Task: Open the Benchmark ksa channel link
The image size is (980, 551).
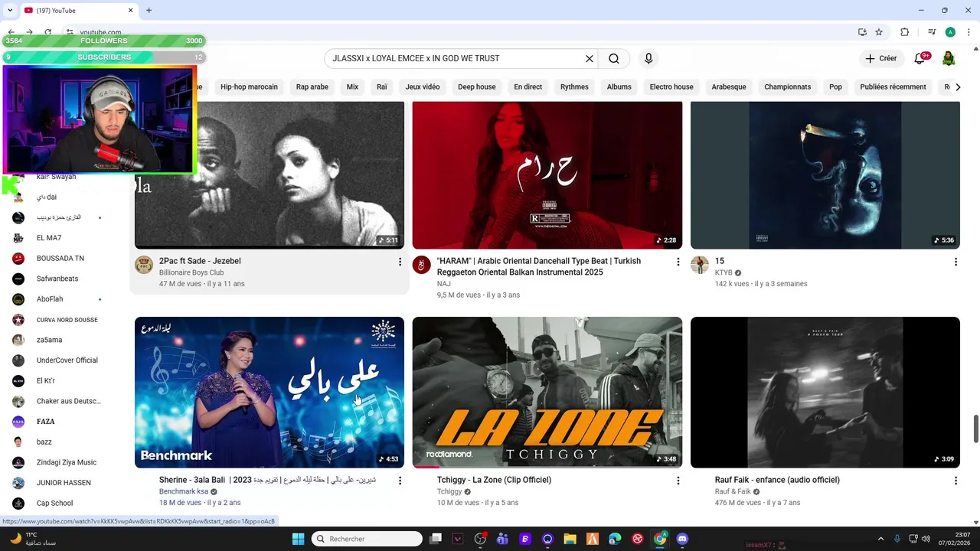Action: click(x=184, y=491)
